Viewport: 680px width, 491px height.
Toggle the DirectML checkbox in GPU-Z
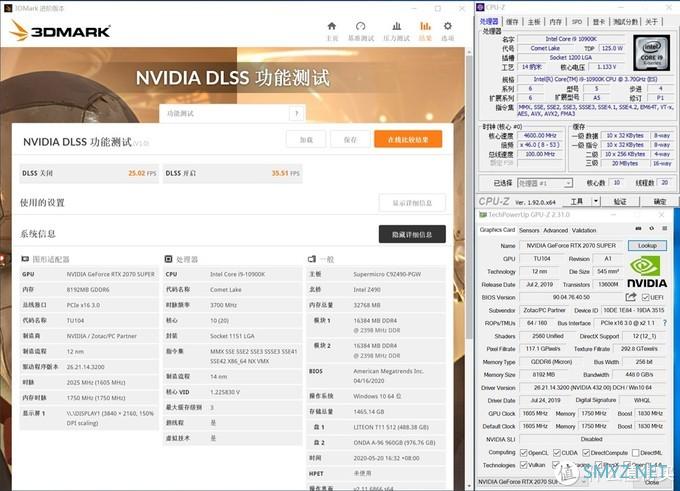click(x=636, y=453)
